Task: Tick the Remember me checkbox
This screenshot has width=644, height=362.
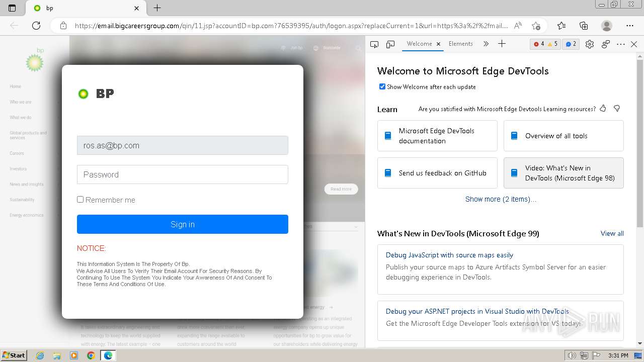Action: [x=80, y=200]
